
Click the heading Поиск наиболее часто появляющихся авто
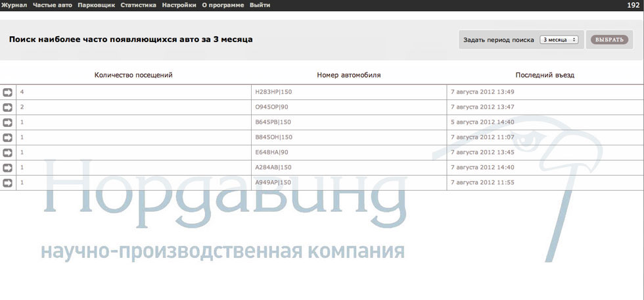131,40
